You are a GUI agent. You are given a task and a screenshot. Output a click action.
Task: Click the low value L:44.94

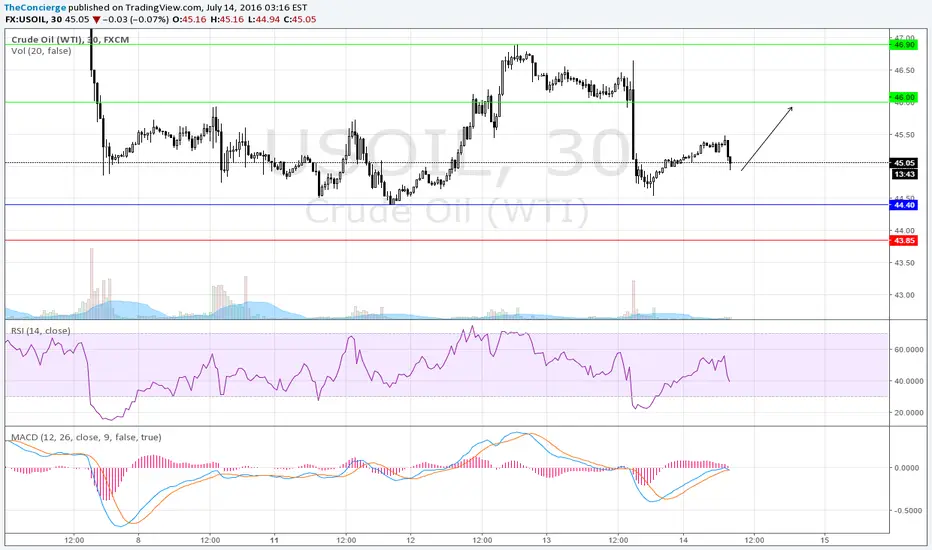tap(264, 19)
